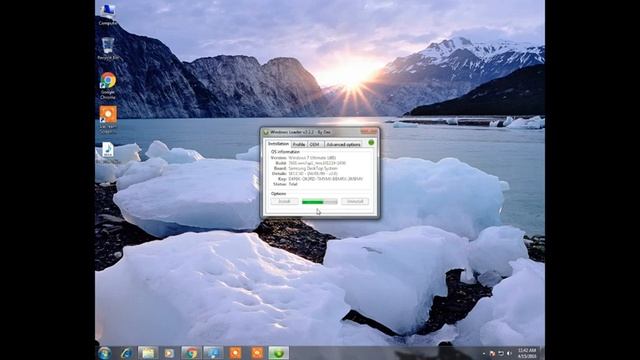Open Windows Media Player from the taskbar
Image resolution: width=640 pixels, height=360 pixels.
pyautogui.click(x=169, y=353)
